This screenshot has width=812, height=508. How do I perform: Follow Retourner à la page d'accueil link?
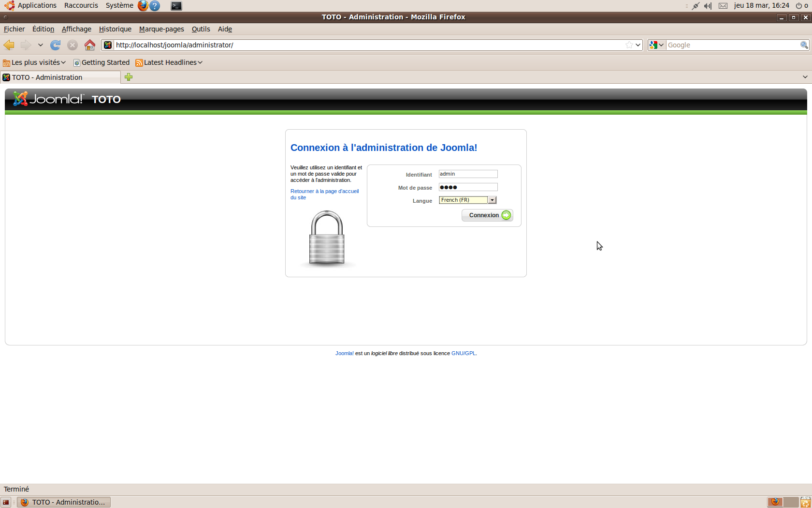click(x=324, y=194)
